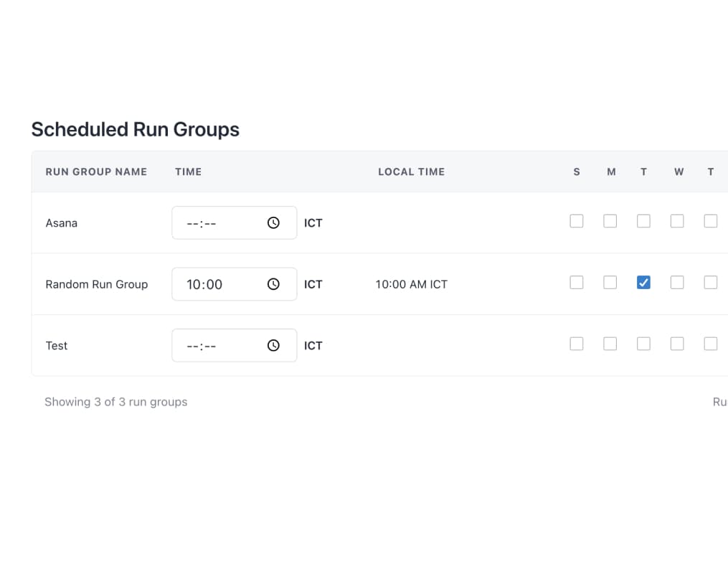Click the 10:00 AM ICT local time

pyautogui.click(x=412, y=284)
